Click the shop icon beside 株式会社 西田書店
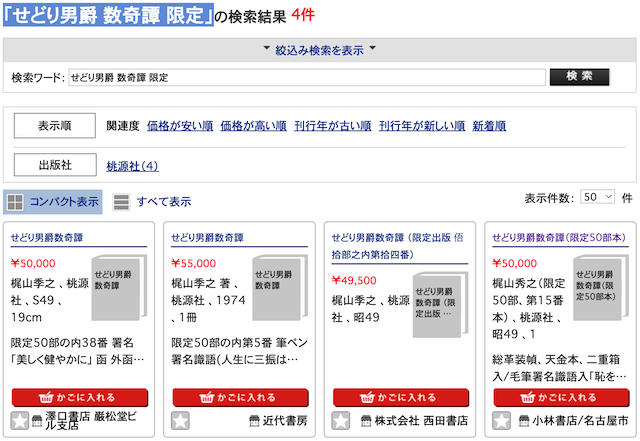 [x=367, y=421]
